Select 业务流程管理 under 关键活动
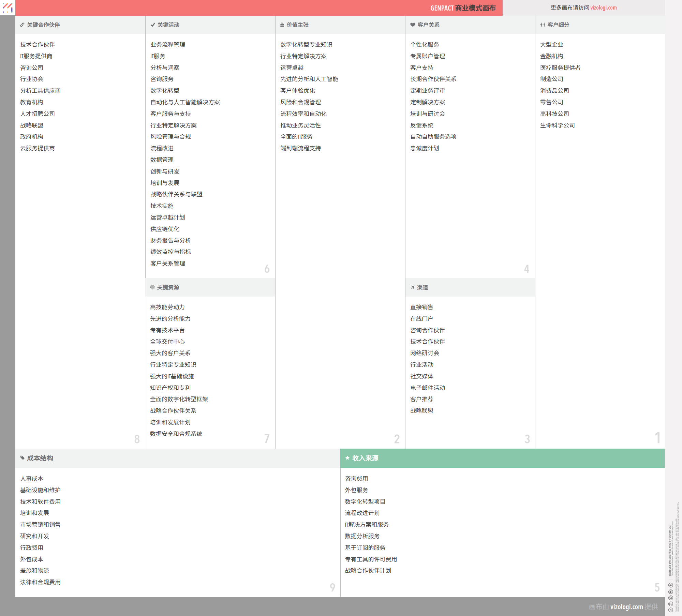 (168, 45)
